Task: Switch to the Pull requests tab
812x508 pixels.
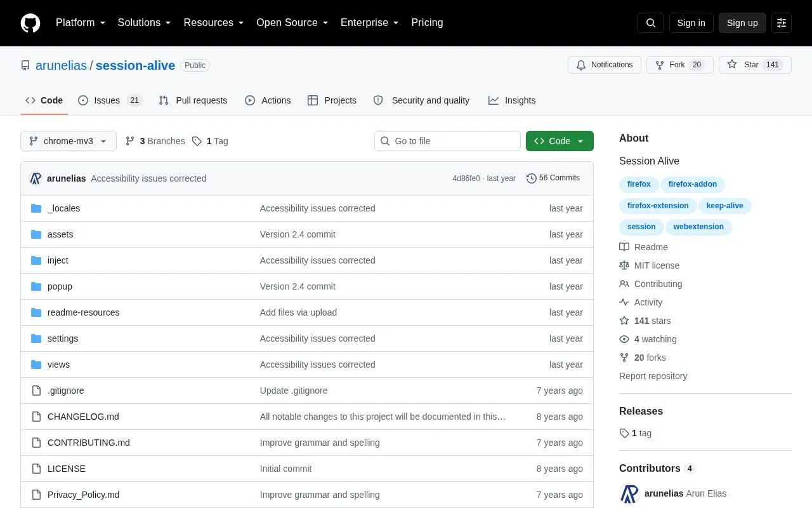Action: (193, 100)
